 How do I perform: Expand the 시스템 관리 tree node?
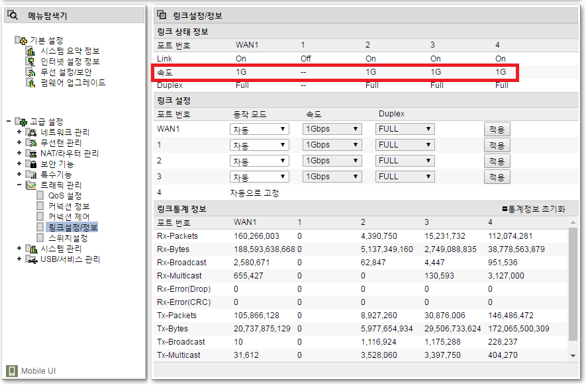coord(19,248)
